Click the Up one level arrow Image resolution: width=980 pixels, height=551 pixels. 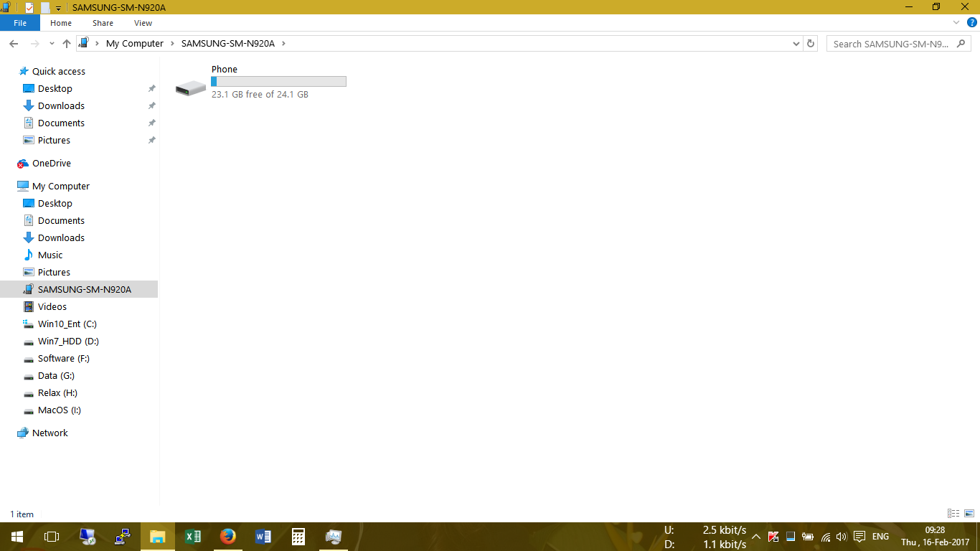(x=67, y=44)
